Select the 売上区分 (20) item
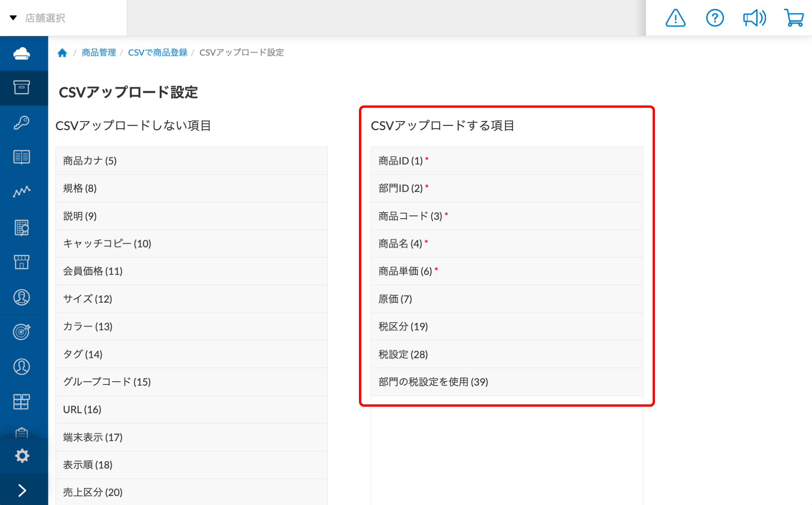812x505 pixels. click(192, 492)
